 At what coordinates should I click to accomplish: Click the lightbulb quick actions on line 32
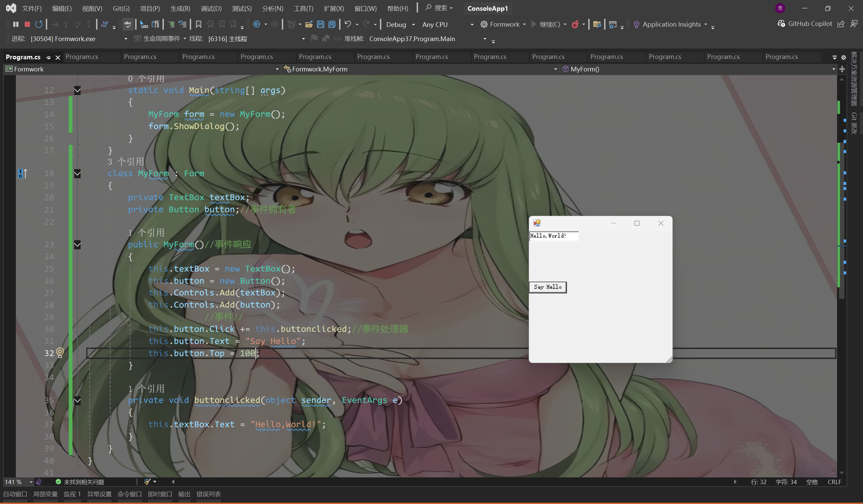click(x=60, y=352)
